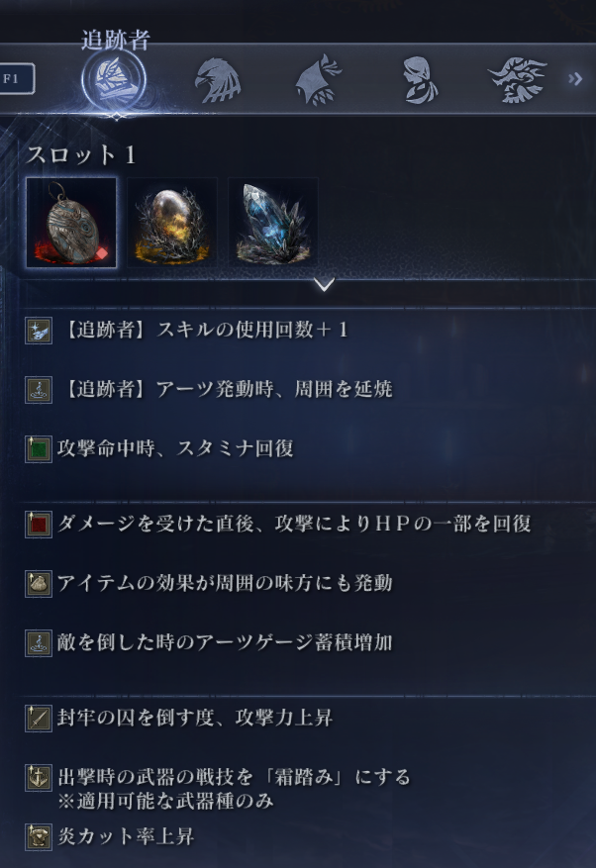Select the winged crest character icon

(x=517, y=80)
